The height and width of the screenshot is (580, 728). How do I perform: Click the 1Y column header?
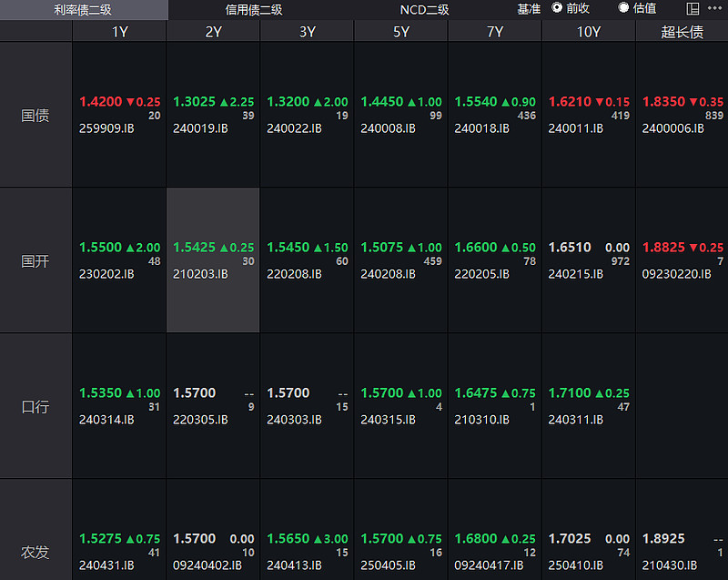119,32
